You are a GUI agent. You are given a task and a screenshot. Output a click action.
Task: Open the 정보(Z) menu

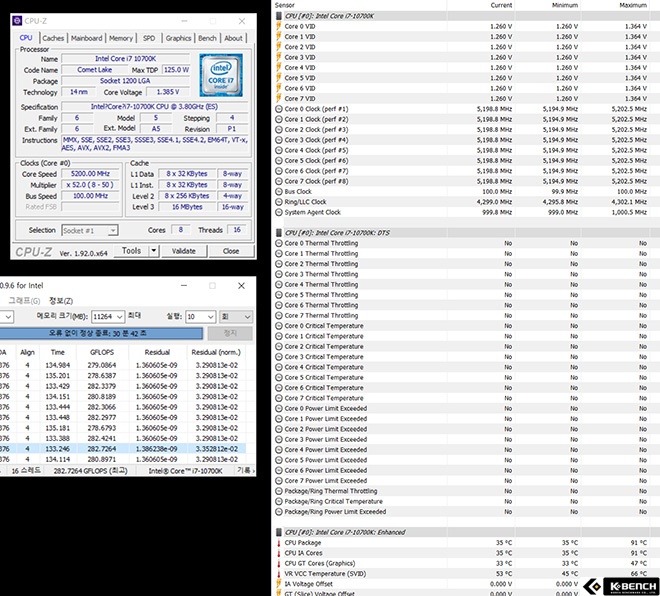click(x=61, y=301)
